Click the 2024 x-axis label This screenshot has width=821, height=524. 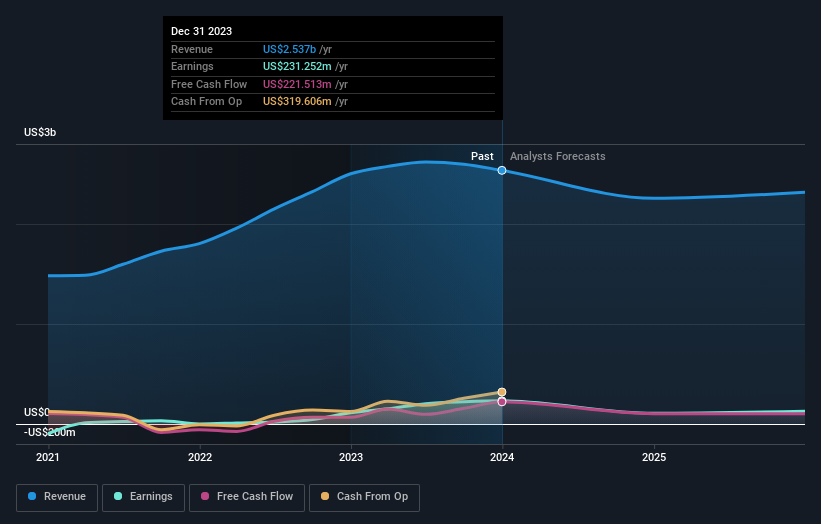(502, 458)
